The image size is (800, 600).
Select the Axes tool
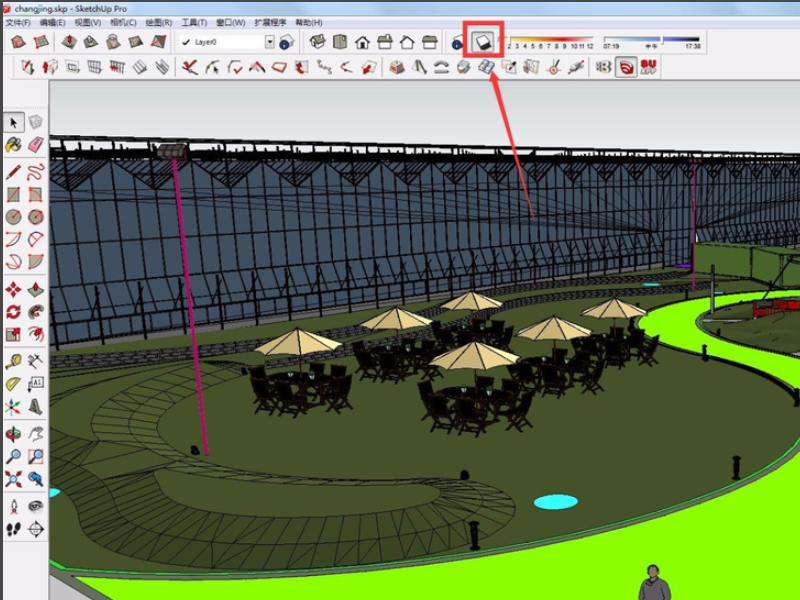(14, 407)
